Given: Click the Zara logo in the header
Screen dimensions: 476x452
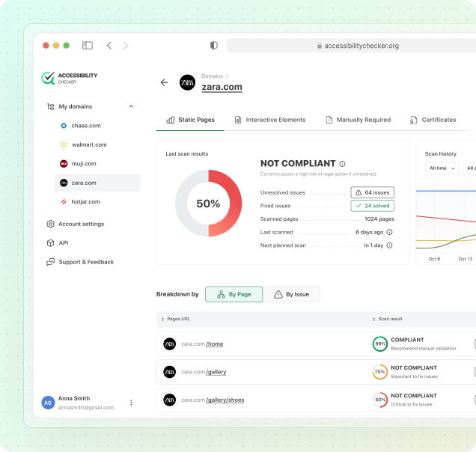Looking at the screenshot, I should tap(187, 82).
